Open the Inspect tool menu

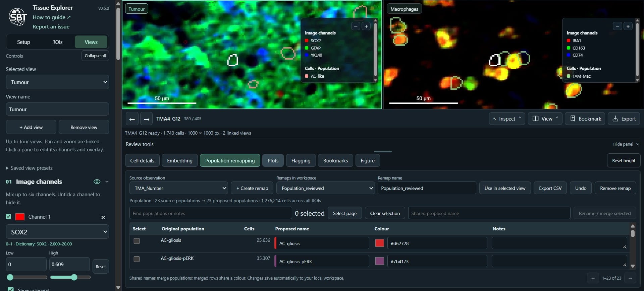[507, 119]
